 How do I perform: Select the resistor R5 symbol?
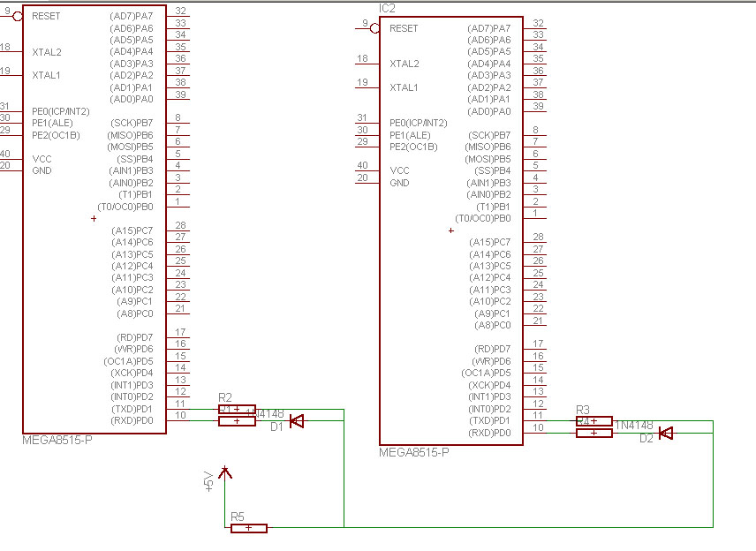tap(249, 528)
